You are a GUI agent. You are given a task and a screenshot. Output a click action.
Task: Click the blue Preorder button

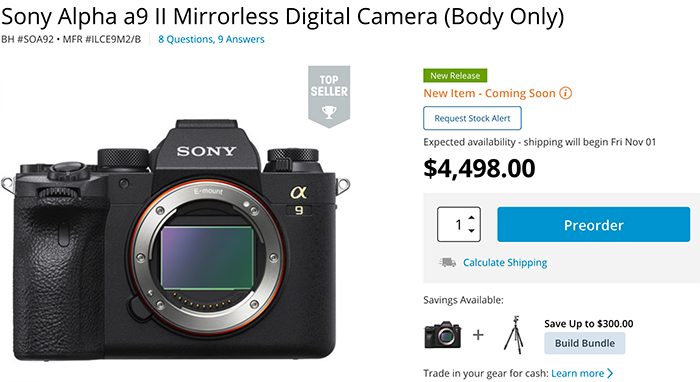594,224
